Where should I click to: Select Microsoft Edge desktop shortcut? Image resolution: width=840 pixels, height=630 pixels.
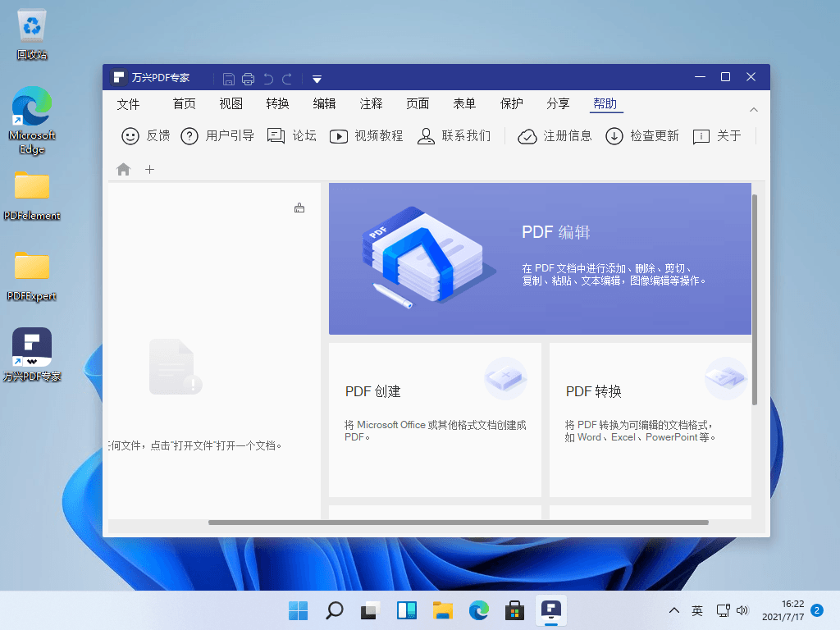click(x=32, y=121)
